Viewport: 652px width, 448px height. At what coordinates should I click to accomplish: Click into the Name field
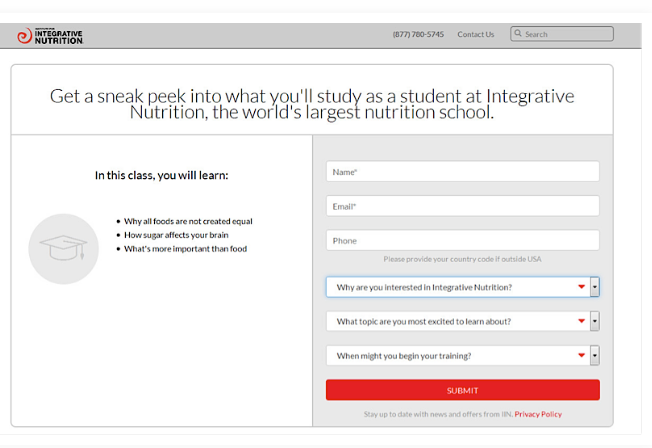(462, 171)
